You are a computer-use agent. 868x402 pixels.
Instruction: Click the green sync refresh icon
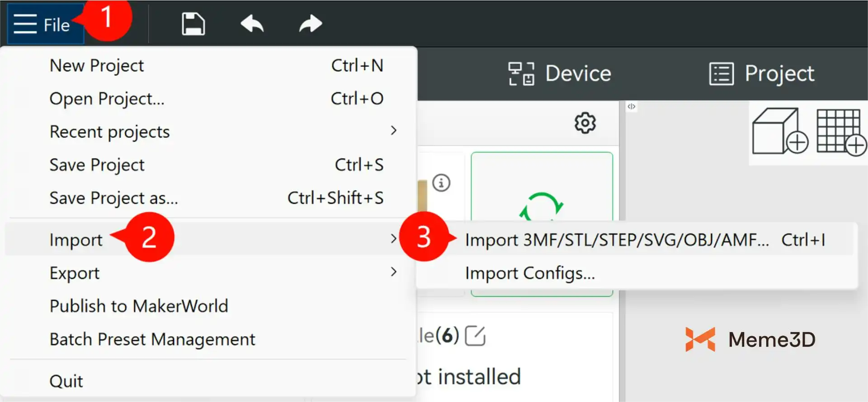(x=541, y=206)
